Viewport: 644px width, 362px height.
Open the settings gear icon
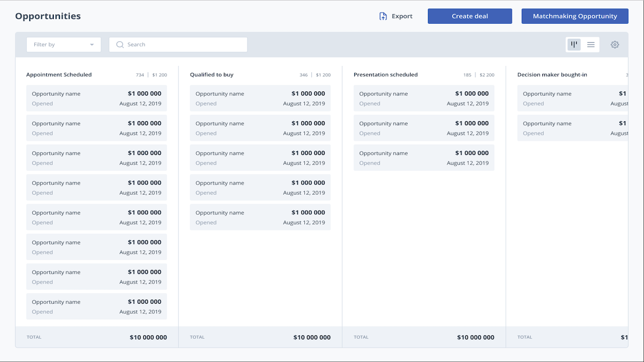click(615, 45)
